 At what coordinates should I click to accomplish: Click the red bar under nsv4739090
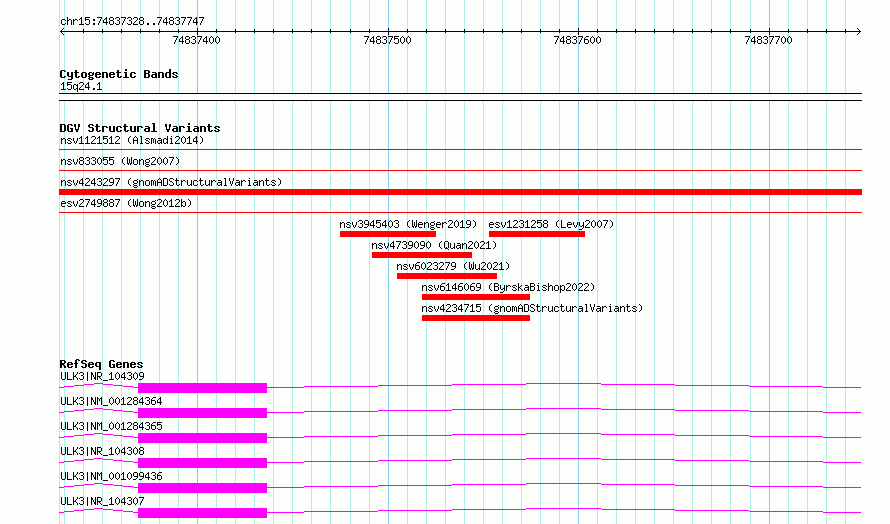[x=422, y=255]
